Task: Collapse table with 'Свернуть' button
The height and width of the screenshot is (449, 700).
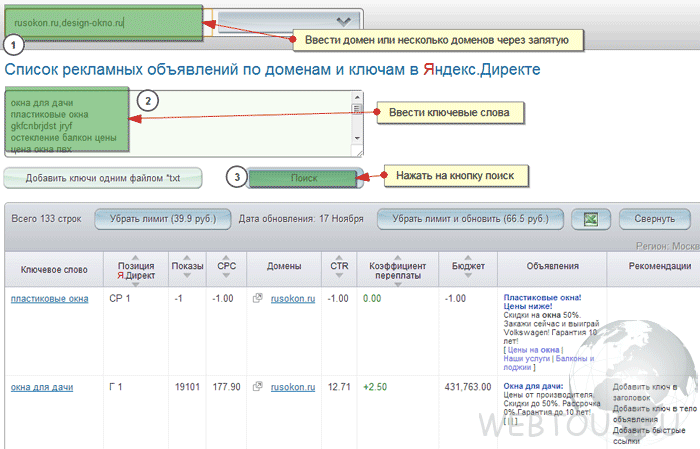Action: pos(654,219)
